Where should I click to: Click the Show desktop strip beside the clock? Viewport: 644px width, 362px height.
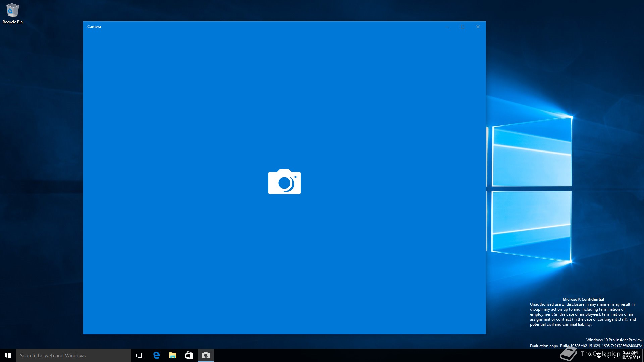[x=643, y=355]
